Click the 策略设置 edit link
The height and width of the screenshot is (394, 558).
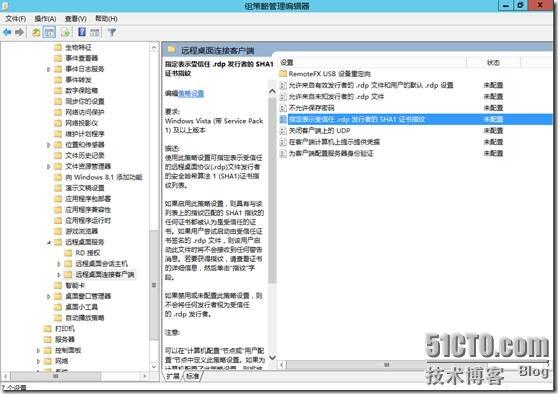pos(191,93)
